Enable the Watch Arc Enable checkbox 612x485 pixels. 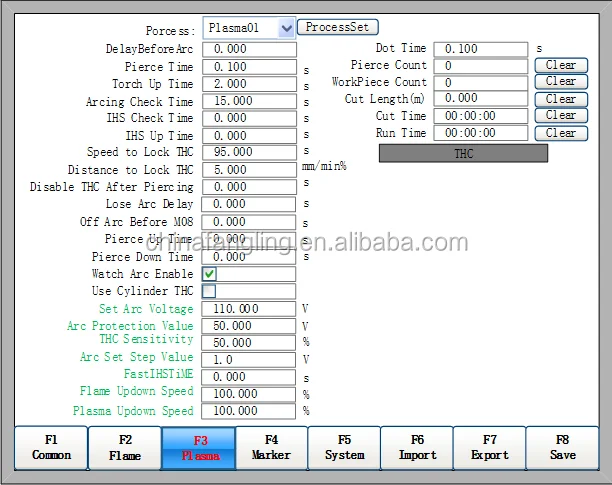pyautogui.click(x=209, y=274)
